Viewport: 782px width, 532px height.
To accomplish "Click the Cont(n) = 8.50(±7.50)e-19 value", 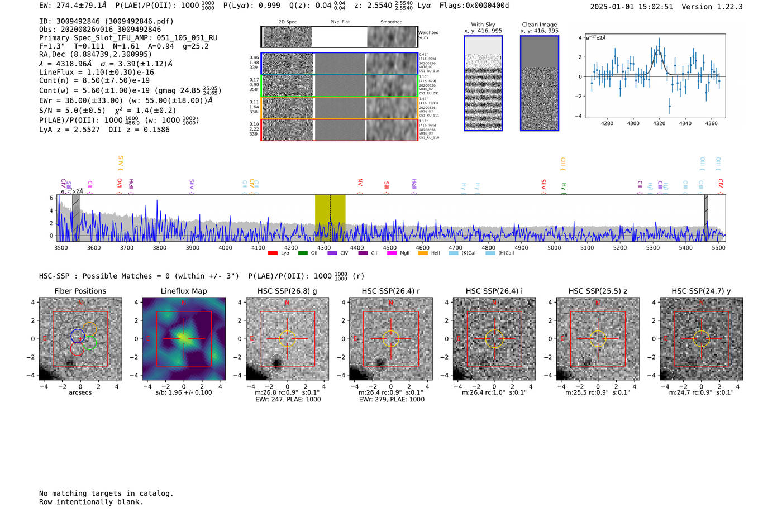I will (x=94, y=80).
